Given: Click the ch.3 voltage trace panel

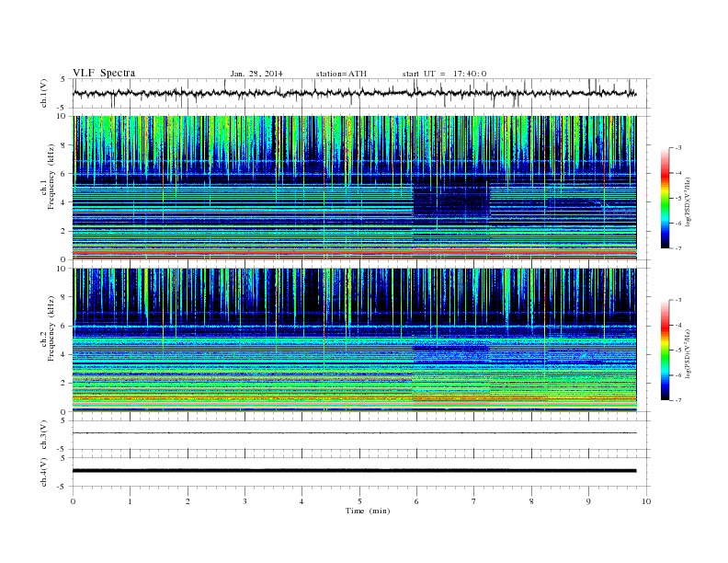Looking at the screenshot, I should click(361, 435).
